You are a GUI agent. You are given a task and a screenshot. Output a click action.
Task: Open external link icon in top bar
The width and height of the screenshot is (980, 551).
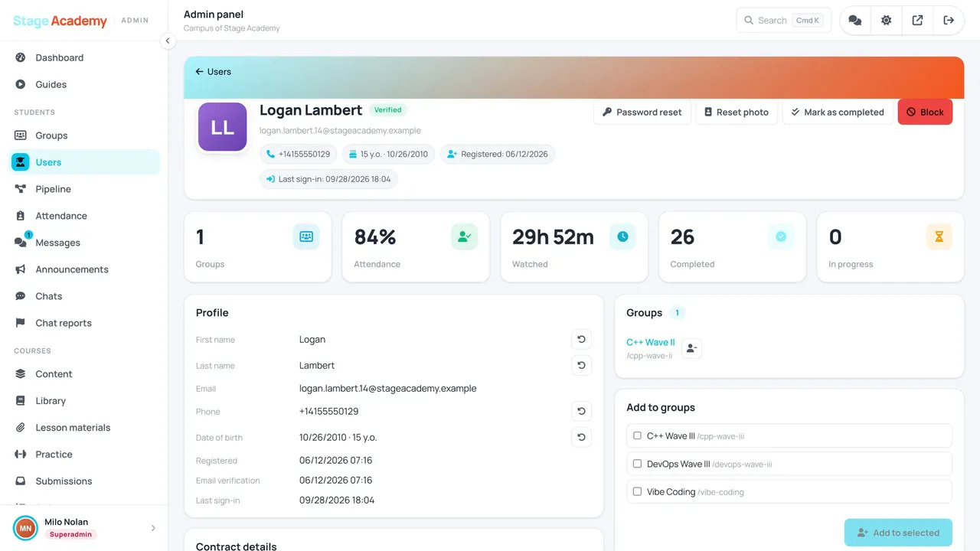(x=917, y=21)
